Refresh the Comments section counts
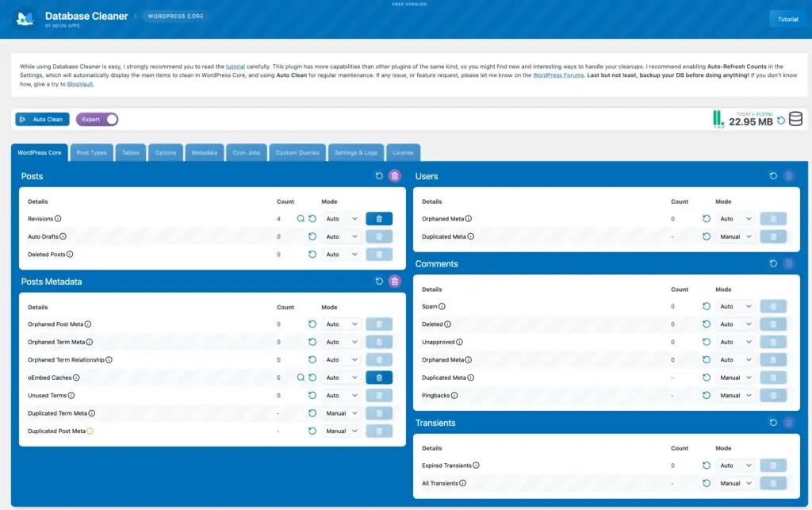Image resolution: width=812 pixels, height=510 pixels. 773,263
